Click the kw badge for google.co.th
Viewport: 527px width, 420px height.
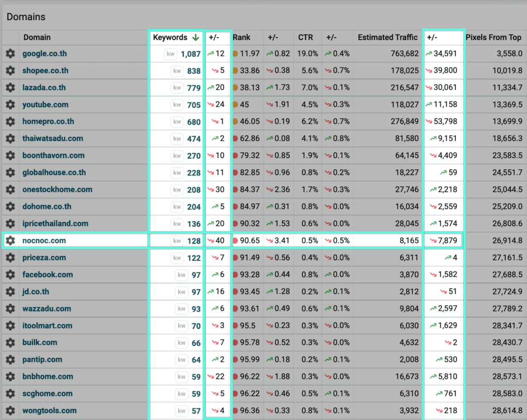click(170, 54)
